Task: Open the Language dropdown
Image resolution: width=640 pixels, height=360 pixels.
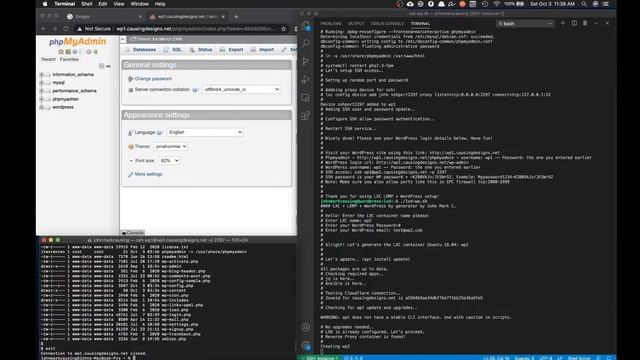Action: pos(205,132)
